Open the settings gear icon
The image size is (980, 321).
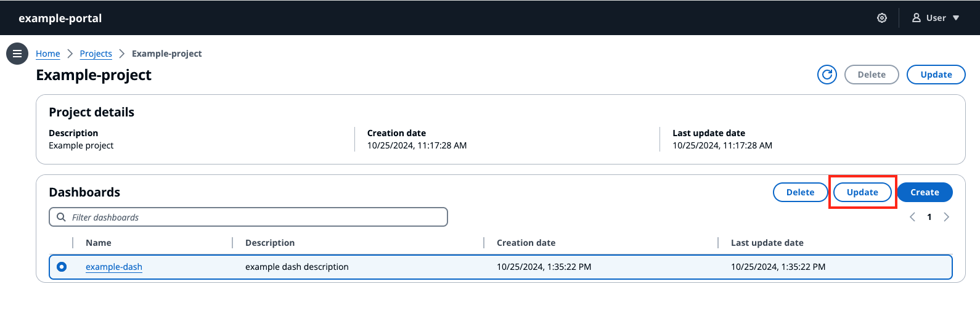coord(882,18)
